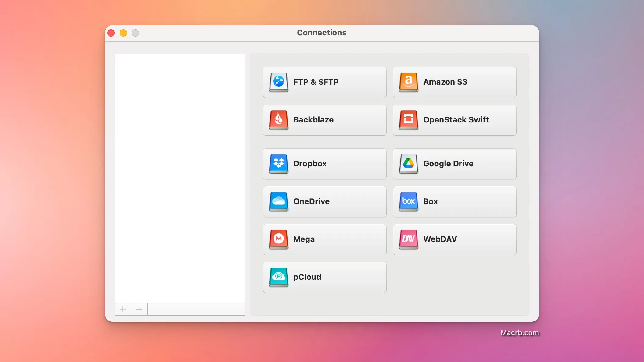Pick the 'Google Drive' label

click(448, 164)
